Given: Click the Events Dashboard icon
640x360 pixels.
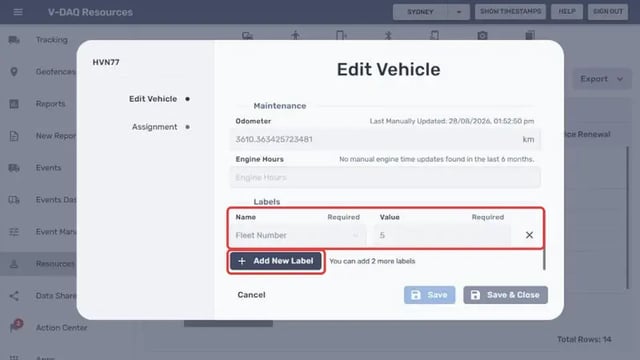Looking at the screenshot, I should (x=14, y=200).
